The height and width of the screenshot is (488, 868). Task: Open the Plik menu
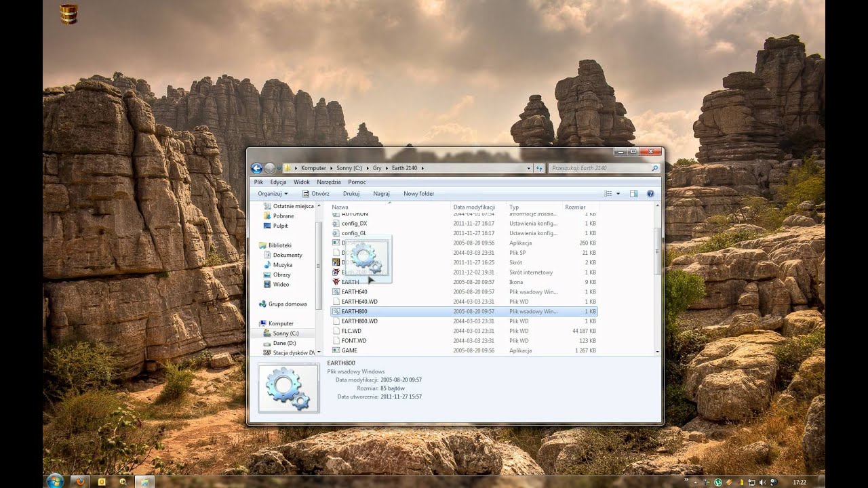pyautogui.click(x=258, y=182)
